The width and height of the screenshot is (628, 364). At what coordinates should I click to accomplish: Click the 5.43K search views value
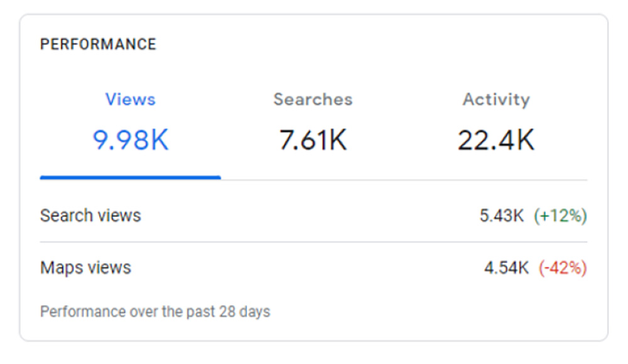501,216
